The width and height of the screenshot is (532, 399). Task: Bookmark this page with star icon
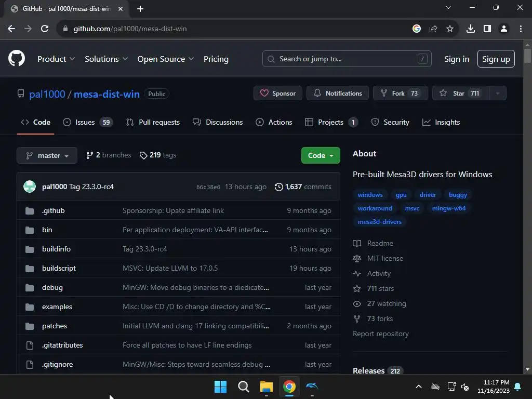click(x=450, y=29)
